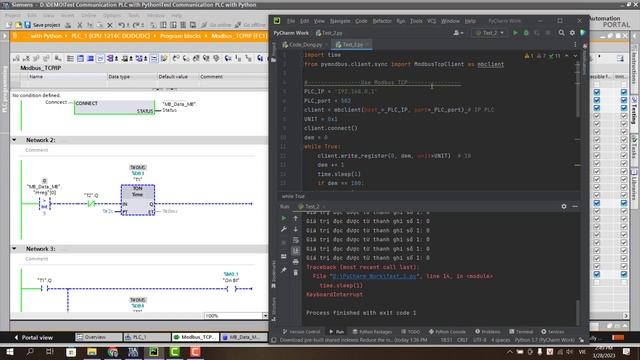Open the Navigate menu in PyCharm

point(340,21)
